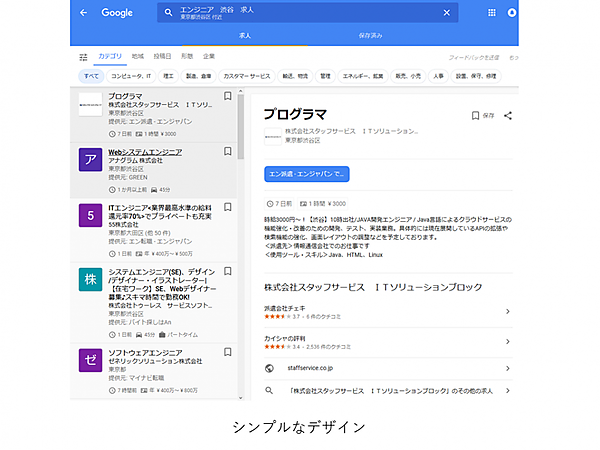This screenshot has width=600, height=450.
Task: Share the プログラマ job posting
Action: 508,116
